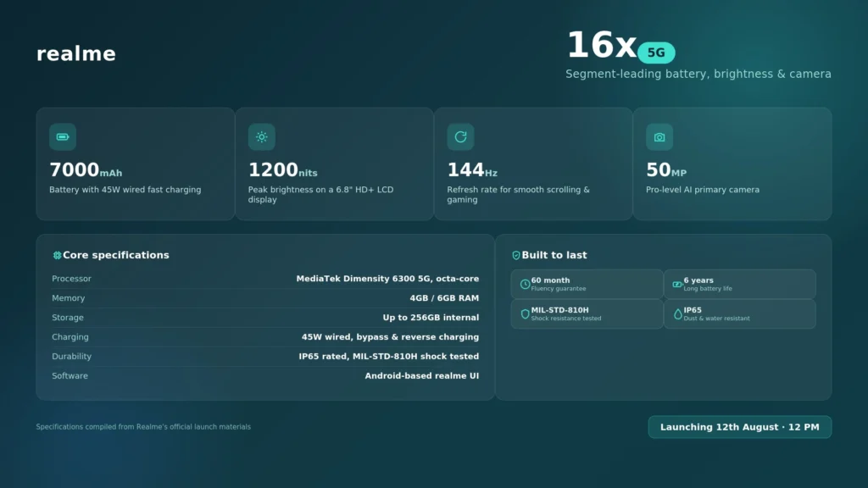This screenshot has width=868, height=488.
Task: Click the shield icon beside Built to last
Action: tap(515, 255)
